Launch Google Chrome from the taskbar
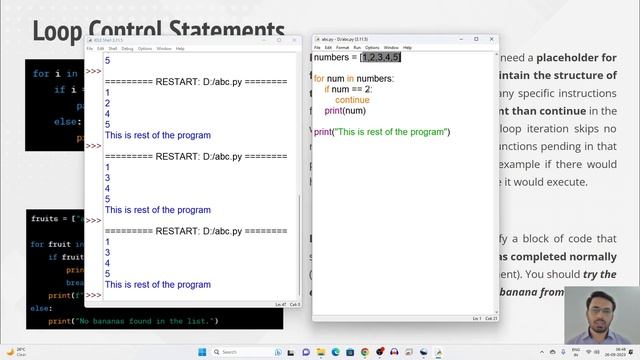This screenshot has height=360, width=640. (365, 352)
